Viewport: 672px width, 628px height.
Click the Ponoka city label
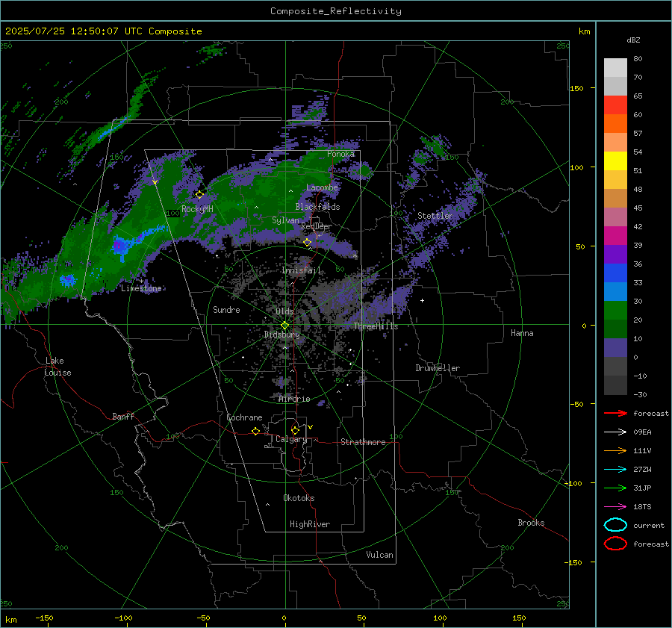(340, 154)
